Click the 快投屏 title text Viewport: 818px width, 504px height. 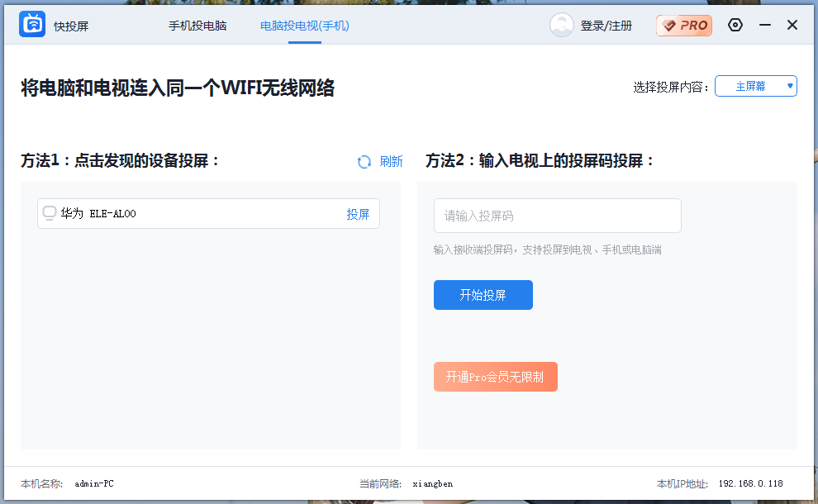71,26
